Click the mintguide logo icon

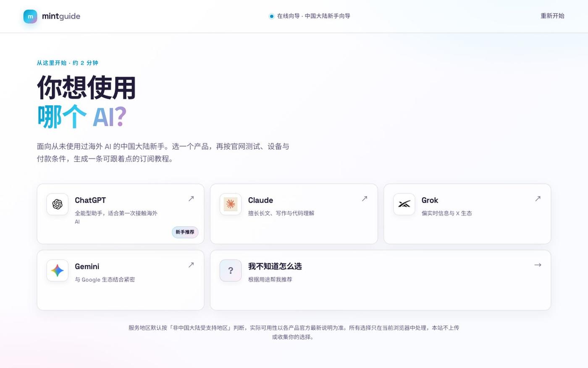(30, 16)
